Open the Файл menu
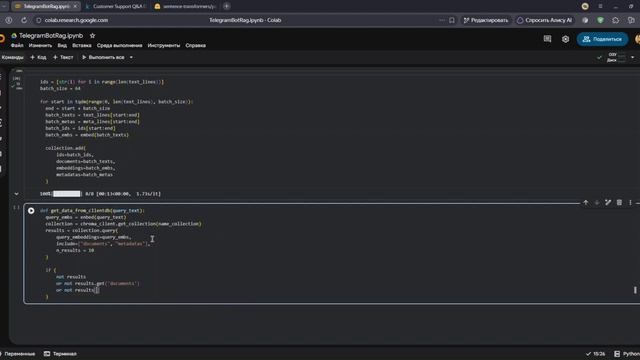Viewport: 640px width, 360px height. point(17,46)
